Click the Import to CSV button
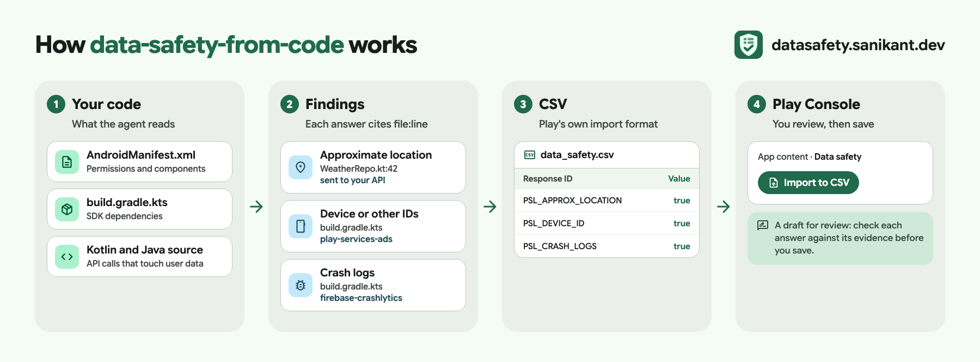Screen dimensions: 980x362 [x=808, y=183]
